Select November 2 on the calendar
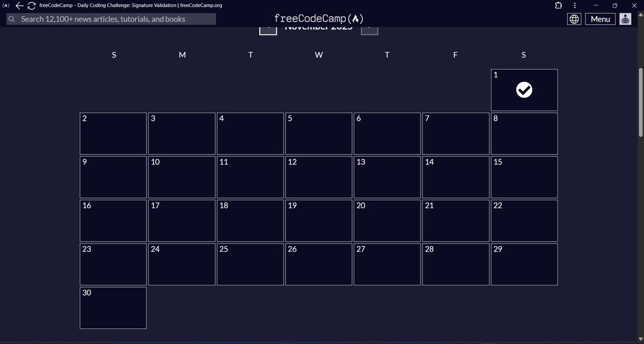644x344 pixels. [113, 133]
